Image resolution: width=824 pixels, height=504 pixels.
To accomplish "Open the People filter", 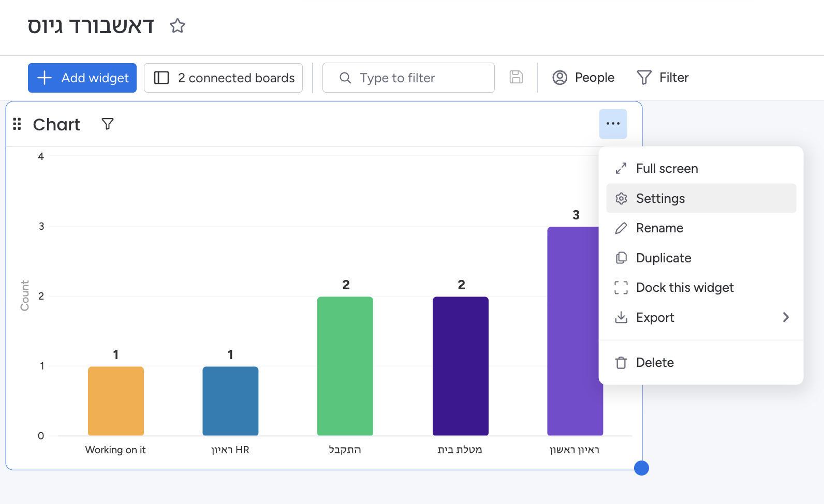I will click(x=583, y=78).
